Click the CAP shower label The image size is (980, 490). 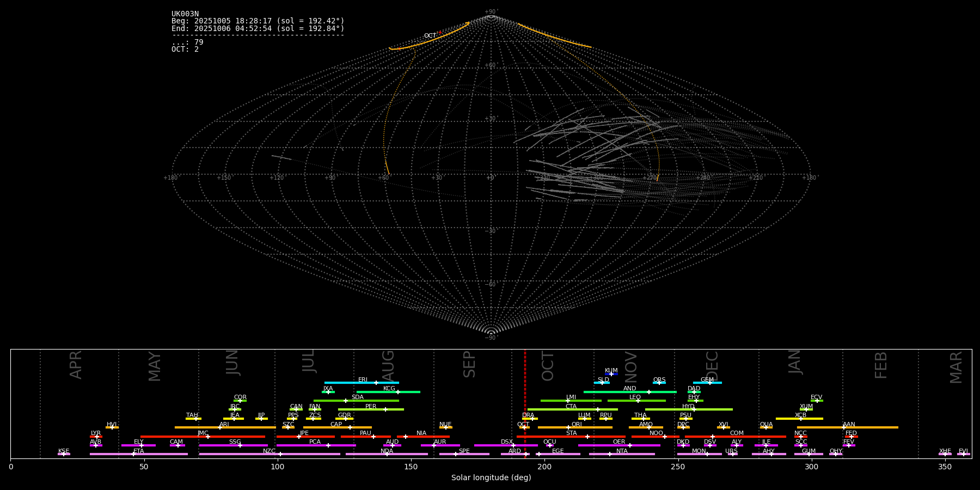pyautogui.click(x=336, y=425)
